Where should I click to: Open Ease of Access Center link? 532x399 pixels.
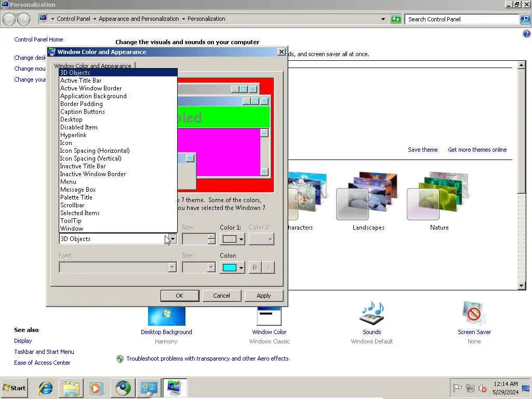pyautogui.click(x=42, y=363)
